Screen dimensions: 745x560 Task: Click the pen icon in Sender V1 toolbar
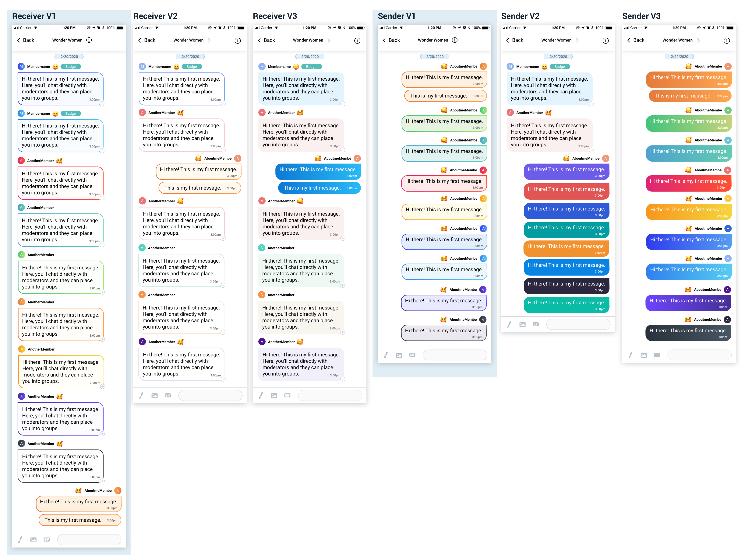[x=386, y=355]
